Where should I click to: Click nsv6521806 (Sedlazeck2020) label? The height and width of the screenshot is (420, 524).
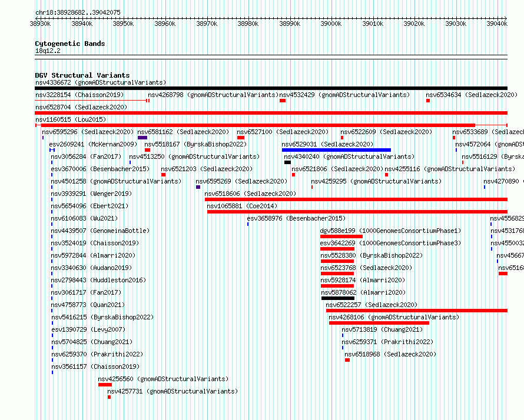coord(337,169)
